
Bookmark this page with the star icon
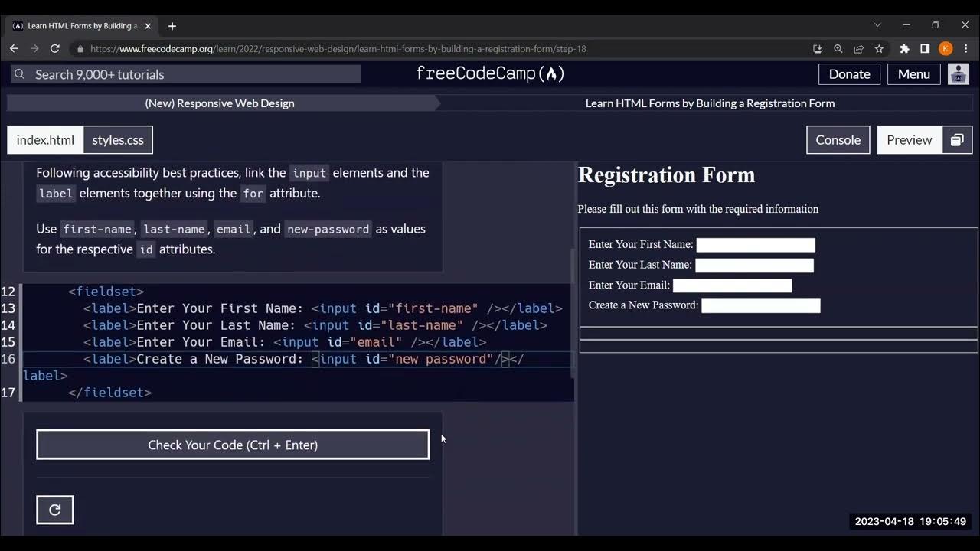[x=879, y=49]
